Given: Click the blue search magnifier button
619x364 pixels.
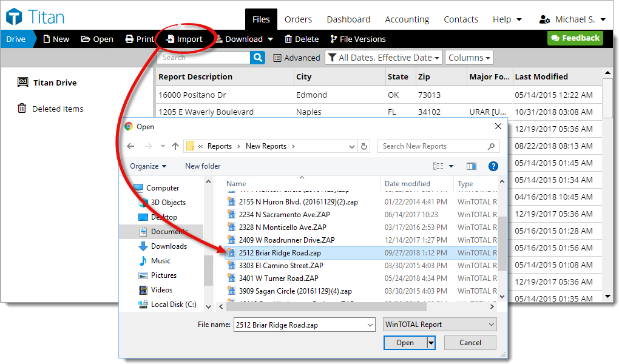Looking at the screenshot, I should (x=259, y=58).
